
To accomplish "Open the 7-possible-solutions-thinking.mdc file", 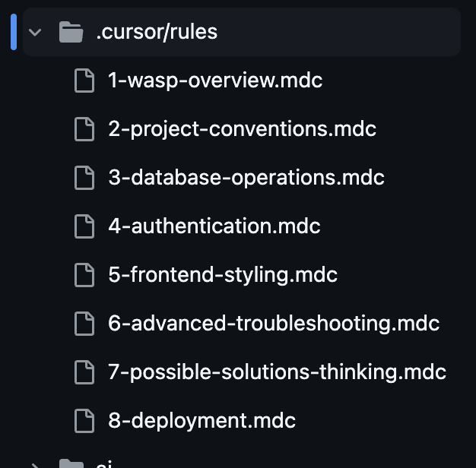I will 278,372.
